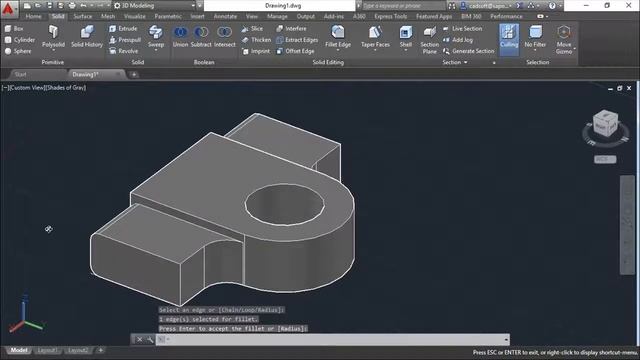Open the Express Tools ribbon tab
Viewport: 640px width, 360px height.
[391, 16]
